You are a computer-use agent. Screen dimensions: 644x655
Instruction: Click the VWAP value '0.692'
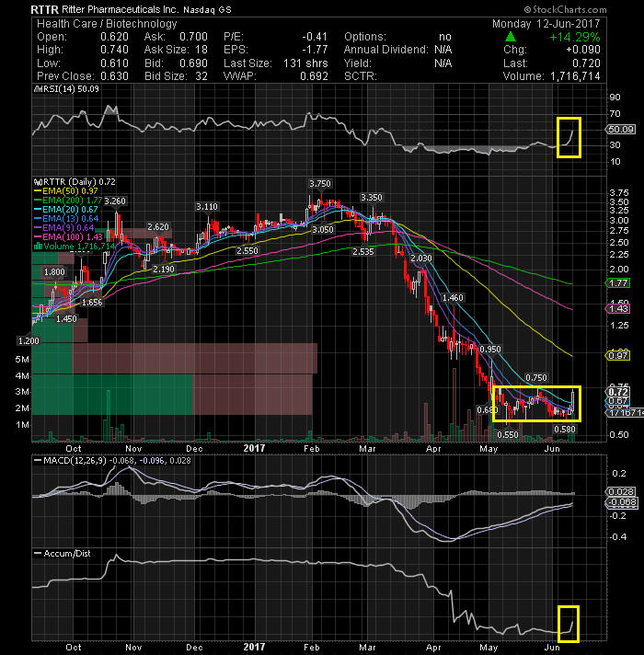[314, 76]
